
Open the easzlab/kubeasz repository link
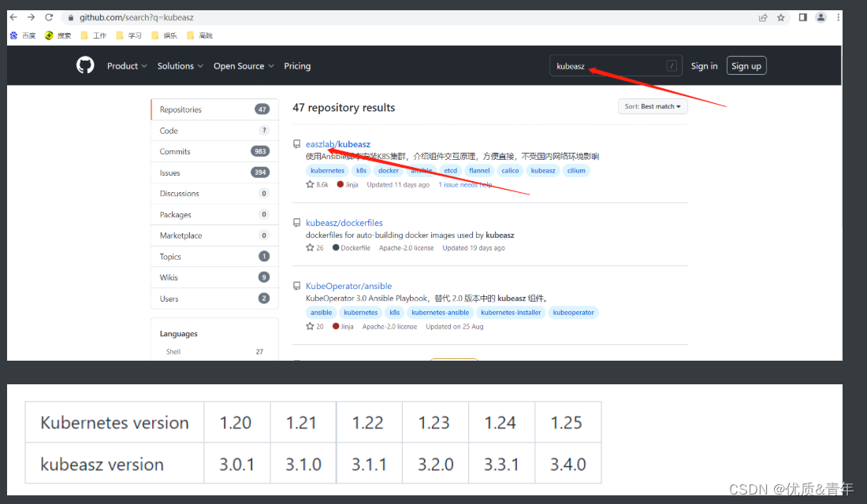[338, 144]
